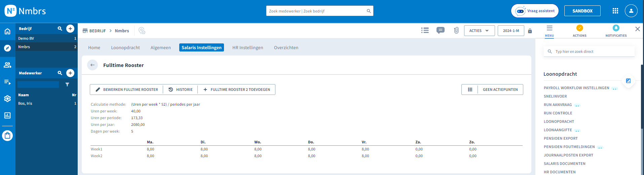This screenshot has height=175, width=644.
Task: Close the right side panel
Action: pyautogui.click(x=638, y=29)
